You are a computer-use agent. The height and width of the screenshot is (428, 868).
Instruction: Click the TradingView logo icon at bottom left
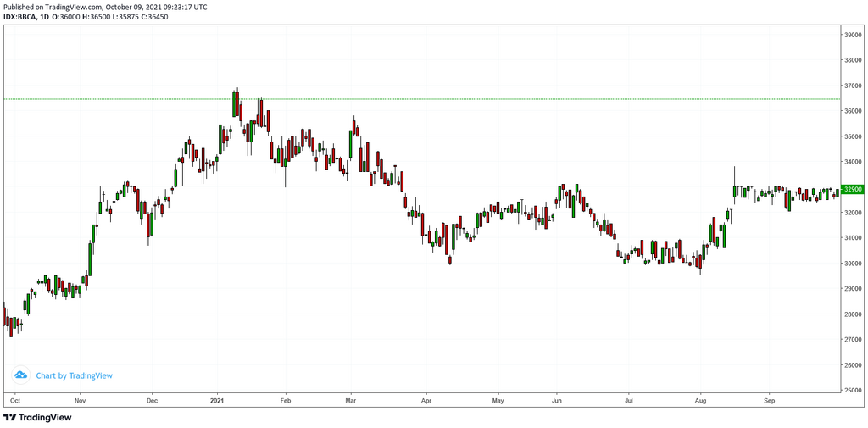[9, 417]
